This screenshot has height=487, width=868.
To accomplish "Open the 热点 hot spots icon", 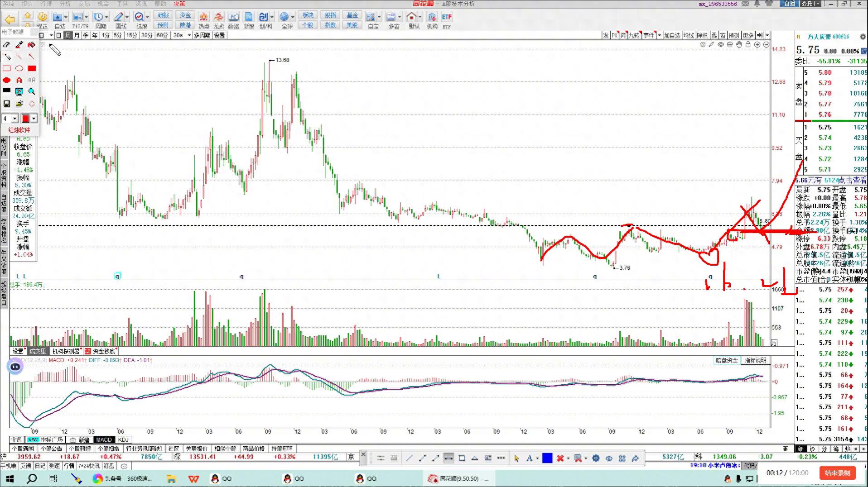I will pos(203,20).
